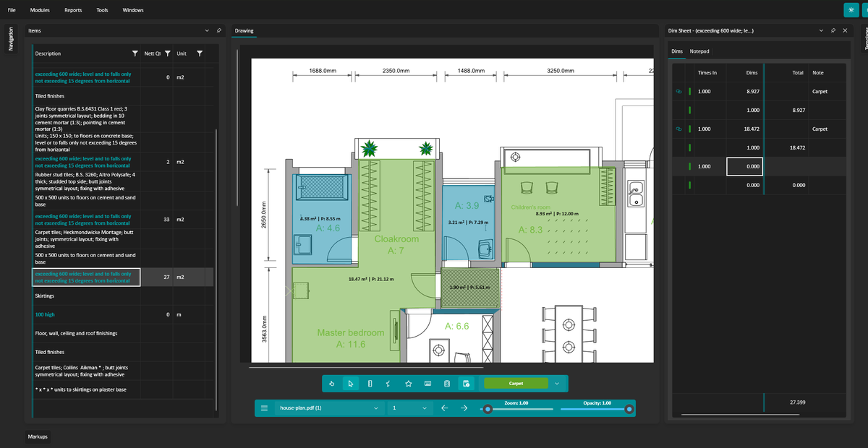
Task: Open the Windows menu
Action: pos(133,10)
